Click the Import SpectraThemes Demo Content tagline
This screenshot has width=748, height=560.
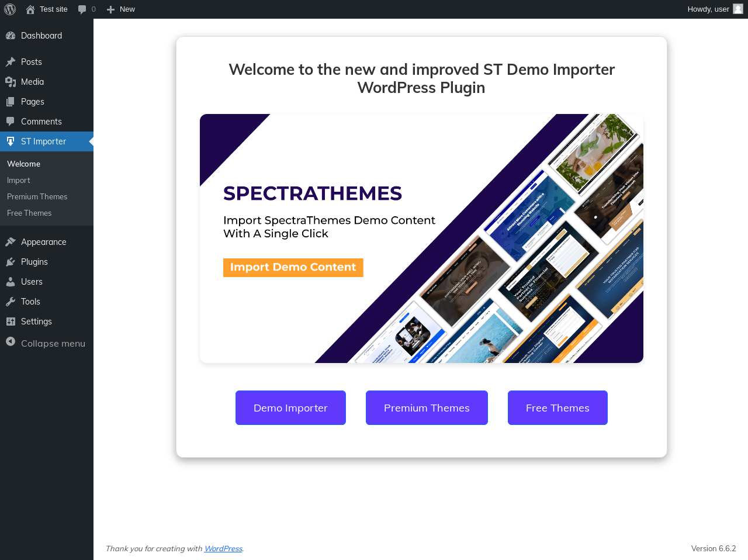click(329, 227)
